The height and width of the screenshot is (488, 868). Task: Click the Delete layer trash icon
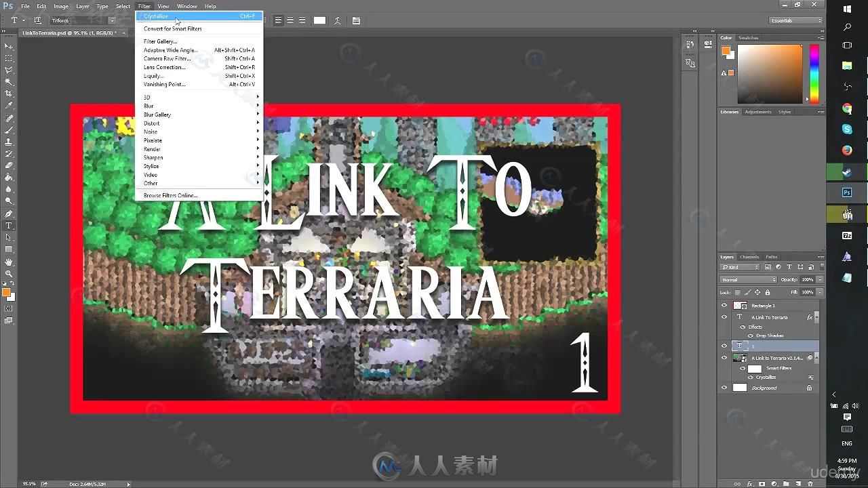tap(810, 484)
